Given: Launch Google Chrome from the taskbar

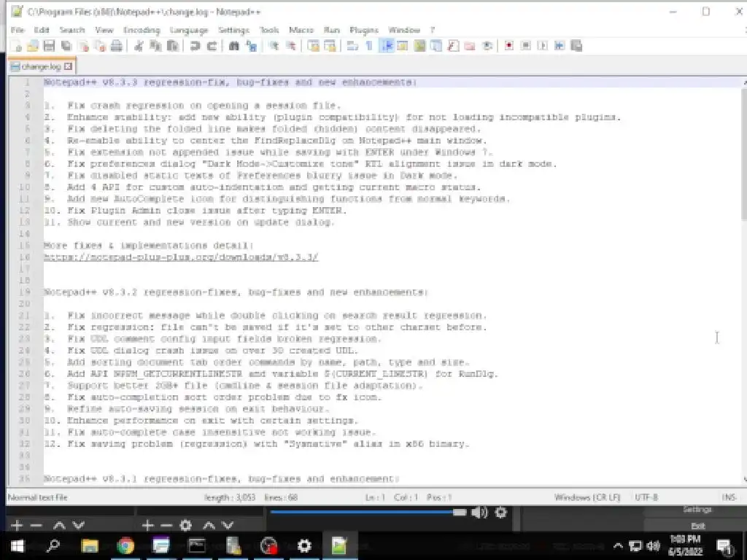Looking at the screenshot, I should pos(125,545).
